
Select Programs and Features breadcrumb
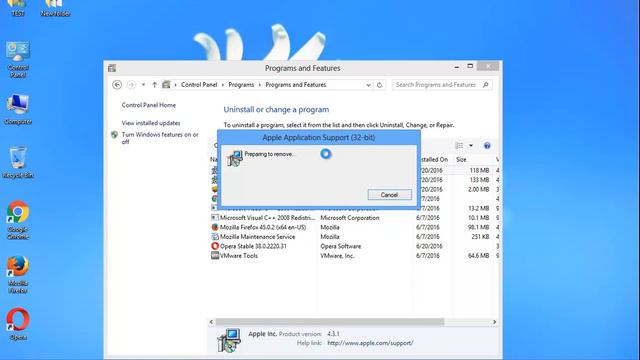296,84
